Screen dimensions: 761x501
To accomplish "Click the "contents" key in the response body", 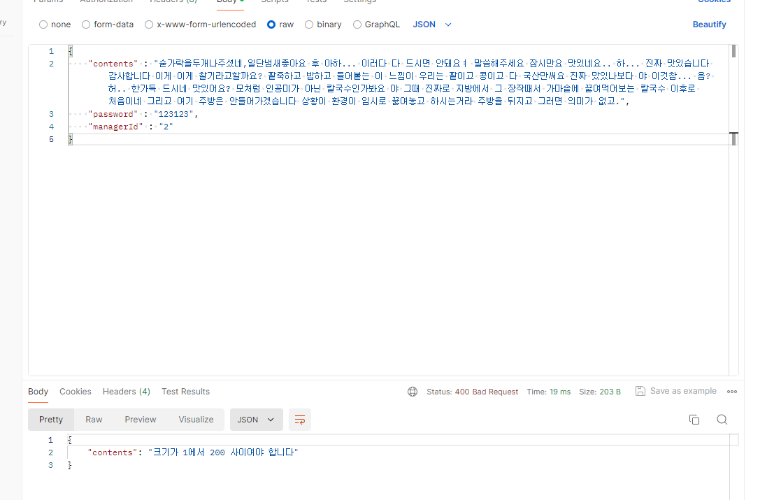I will (113, 452).
